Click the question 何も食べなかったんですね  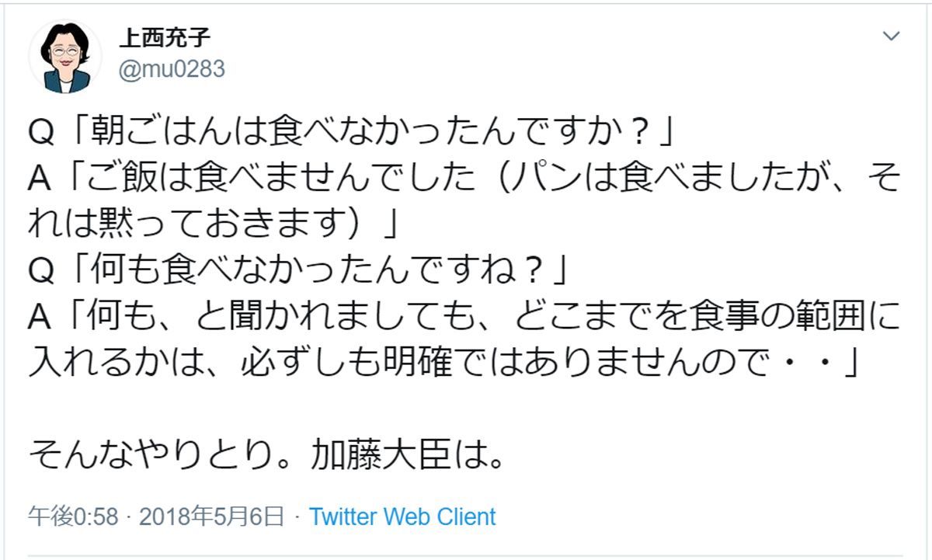(x=311, y=272)
